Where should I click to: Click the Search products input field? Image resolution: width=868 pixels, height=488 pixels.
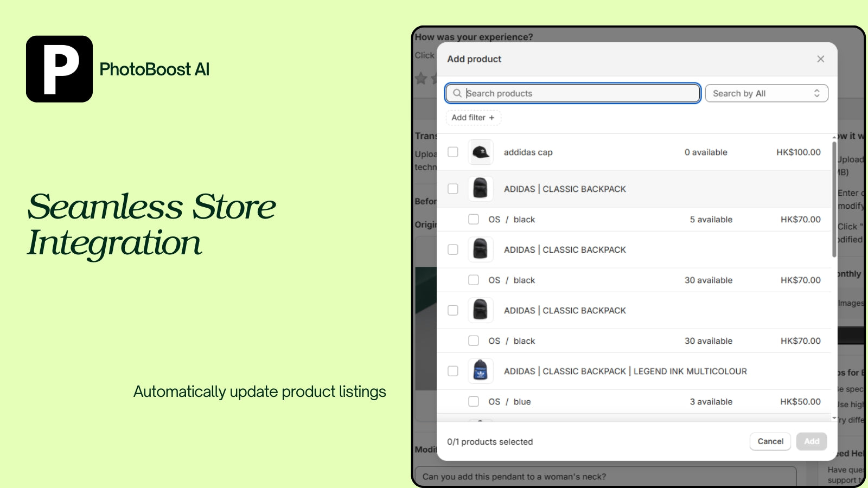pos(572,93)
